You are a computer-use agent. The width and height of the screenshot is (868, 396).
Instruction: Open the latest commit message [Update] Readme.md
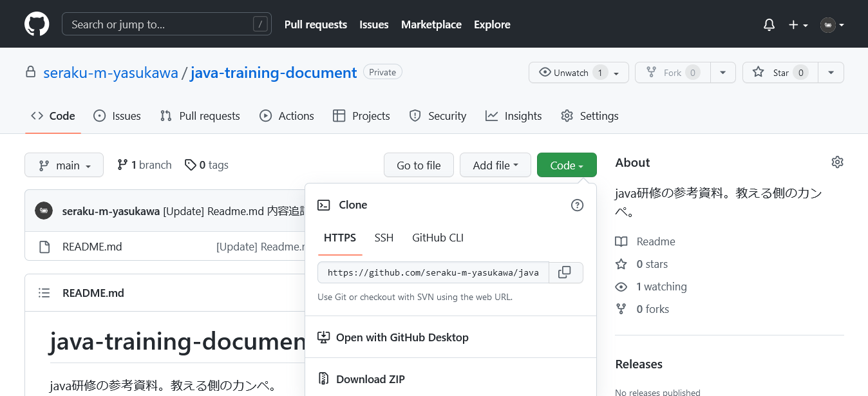(234, 211)
